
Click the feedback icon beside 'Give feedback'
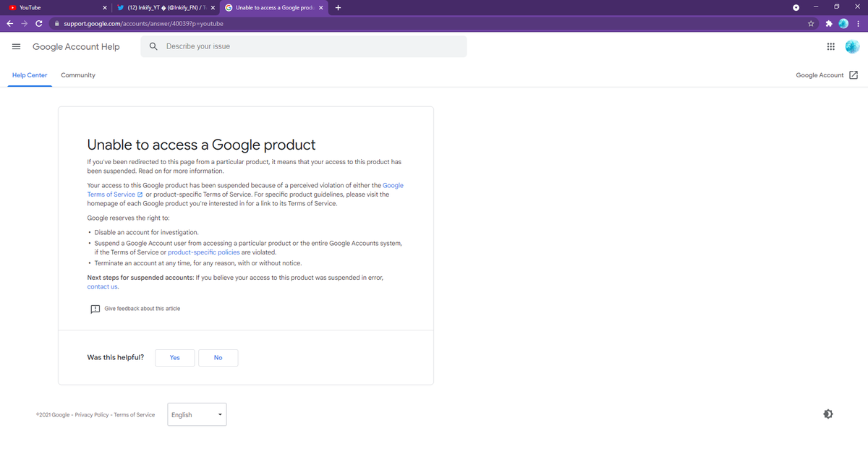(95, 309)
